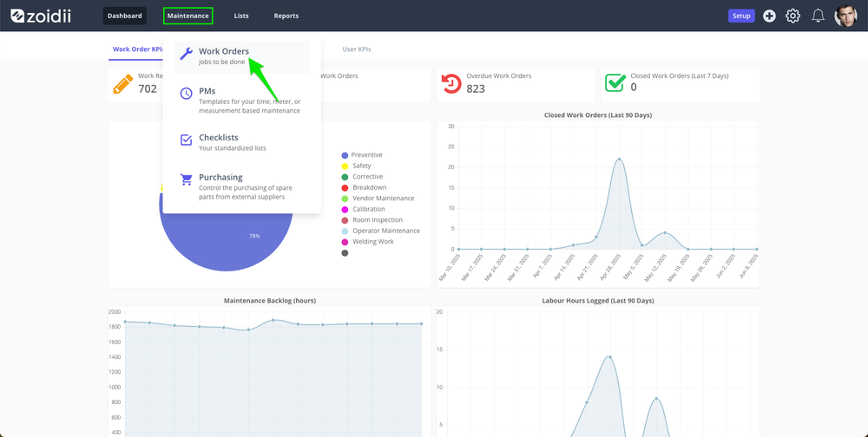Open the user profile avatar
Viewport: 868px width, 437px height.
[x=845, y=16]
